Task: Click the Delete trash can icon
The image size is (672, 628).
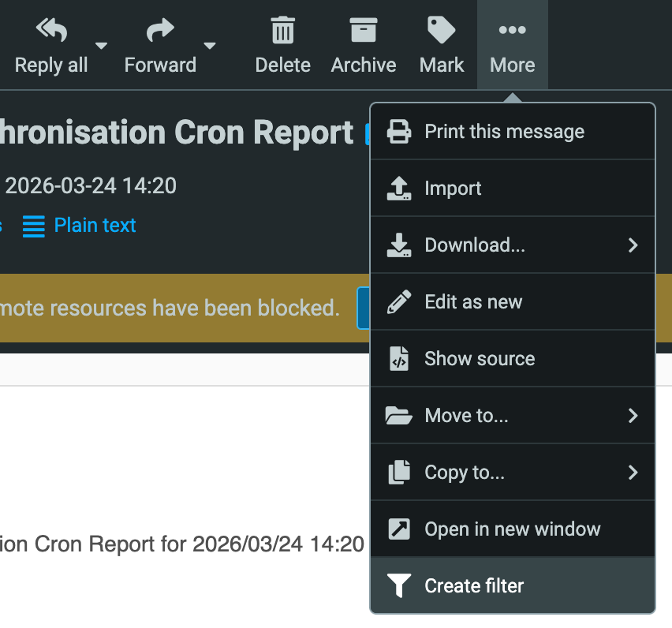Action: (x=282, y=32)
